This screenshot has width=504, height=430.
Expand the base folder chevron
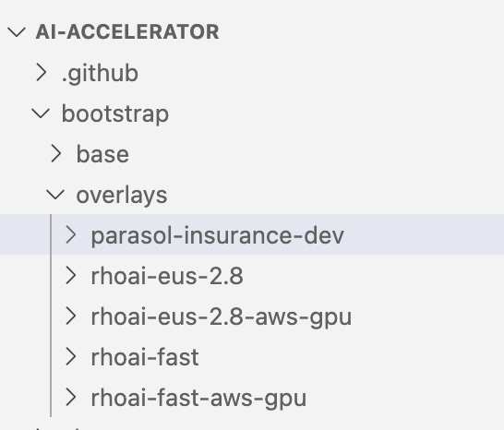[x=56, y=153]
